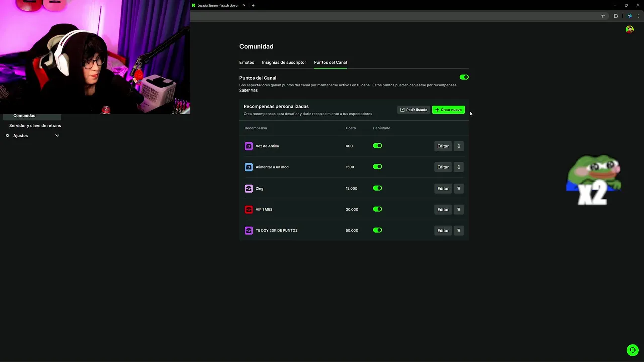Delete the Alimentar a un mod reward
Viewport: 644px width, 362px height.
pos(458,167)
